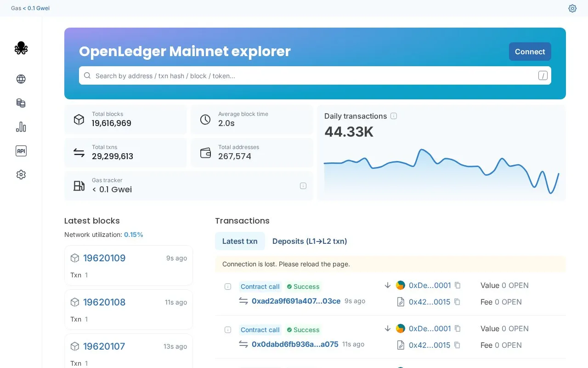588x368 pixels.
Task: Click the 0.15% network utilization value
Action: pyautogui.click(x=134, y=235)
